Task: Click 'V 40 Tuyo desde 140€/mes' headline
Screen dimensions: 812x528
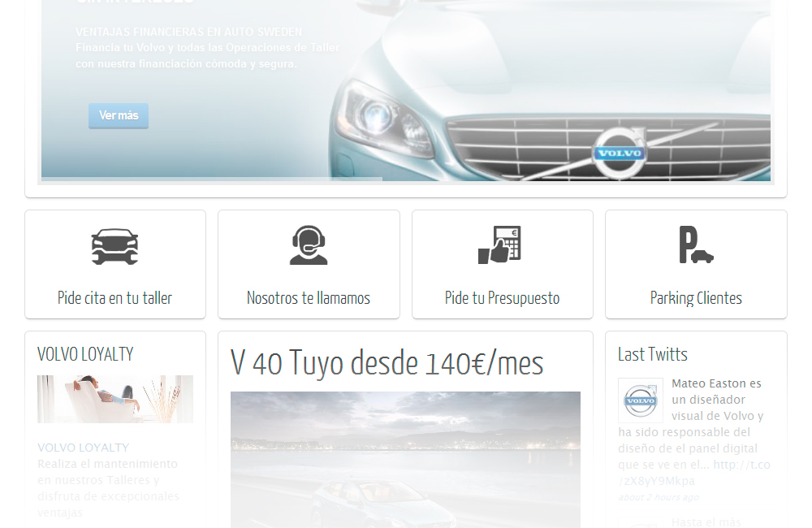Action: click(x=387, y=363)
